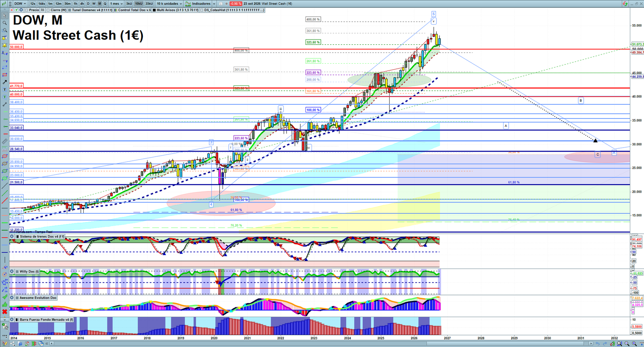Image resolution: width=644 pixels, height=347 pixels.
Task: Click the scroll-right arrow on bottom scrollbar
Action: click(x=591, y=344)
